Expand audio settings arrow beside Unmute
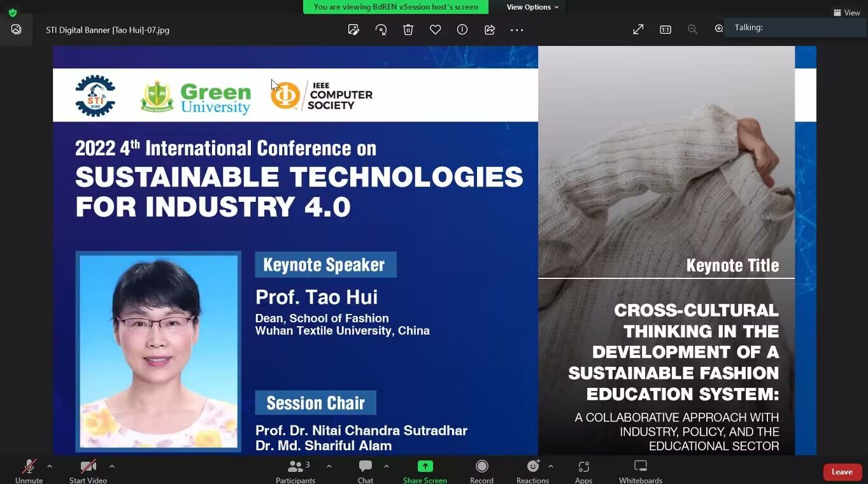The height and width of the screenshot is (484, 868). [x=50, y=466]
